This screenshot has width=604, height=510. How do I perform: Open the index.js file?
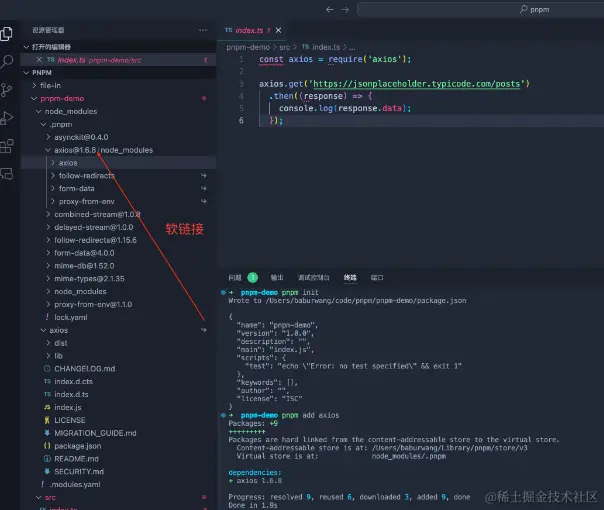(118, 407)
